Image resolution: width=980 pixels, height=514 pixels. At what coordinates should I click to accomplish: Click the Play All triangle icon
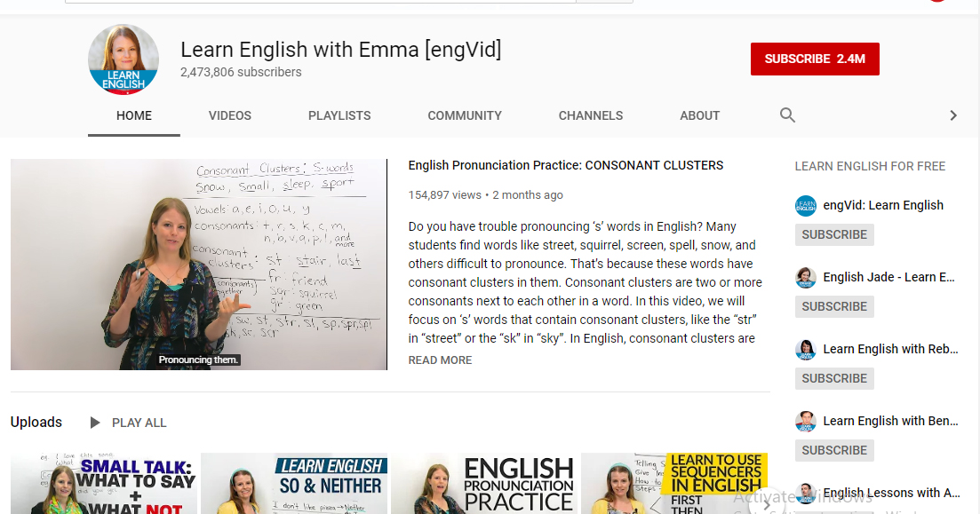95,423
